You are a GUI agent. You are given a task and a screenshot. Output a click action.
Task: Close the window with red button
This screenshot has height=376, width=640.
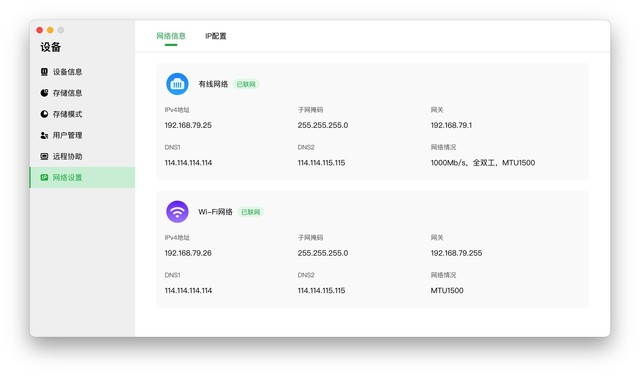[x=40, y=30]
